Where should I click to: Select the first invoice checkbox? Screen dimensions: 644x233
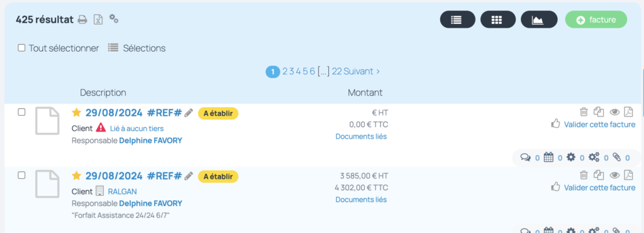[21, 112]
